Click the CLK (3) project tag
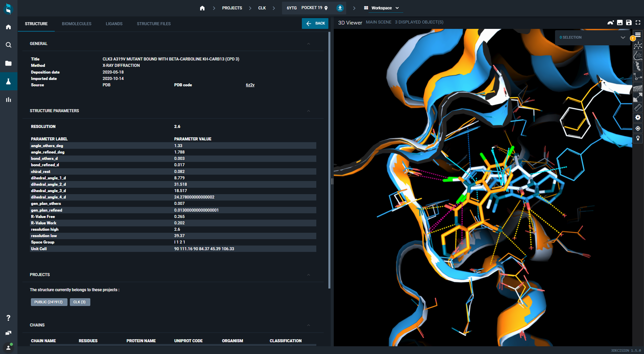The image size is (644, 354). pyautogui.click(x=80, y=302)
